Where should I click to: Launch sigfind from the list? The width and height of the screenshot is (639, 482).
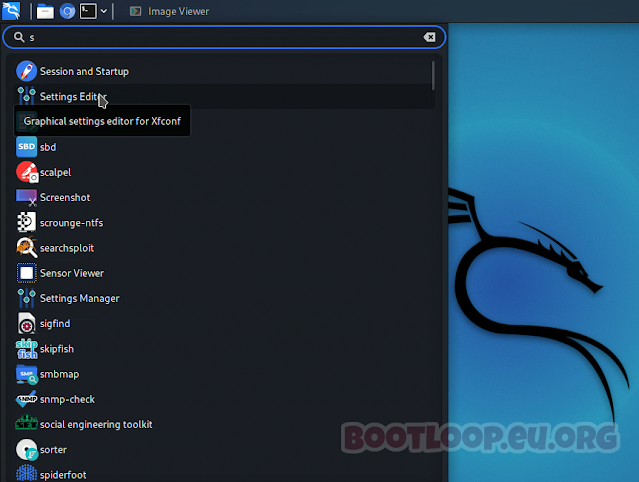224,324
